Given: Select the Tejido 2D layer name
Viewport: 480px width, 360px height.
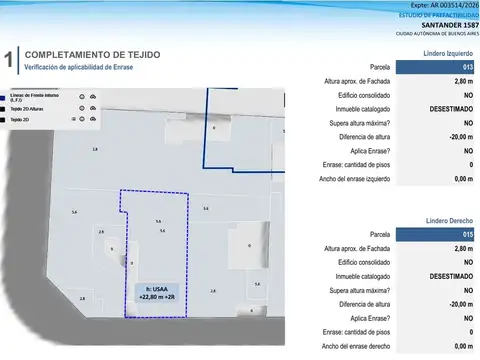Looking at the screenshot, I should click(19, 120).
